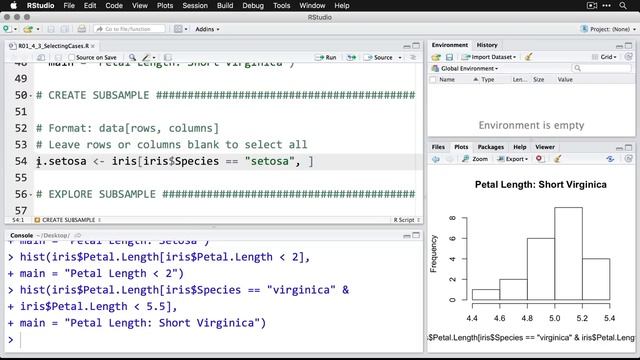Open the Apple menu
640x360 pixels.
click(x=13, y=5)
